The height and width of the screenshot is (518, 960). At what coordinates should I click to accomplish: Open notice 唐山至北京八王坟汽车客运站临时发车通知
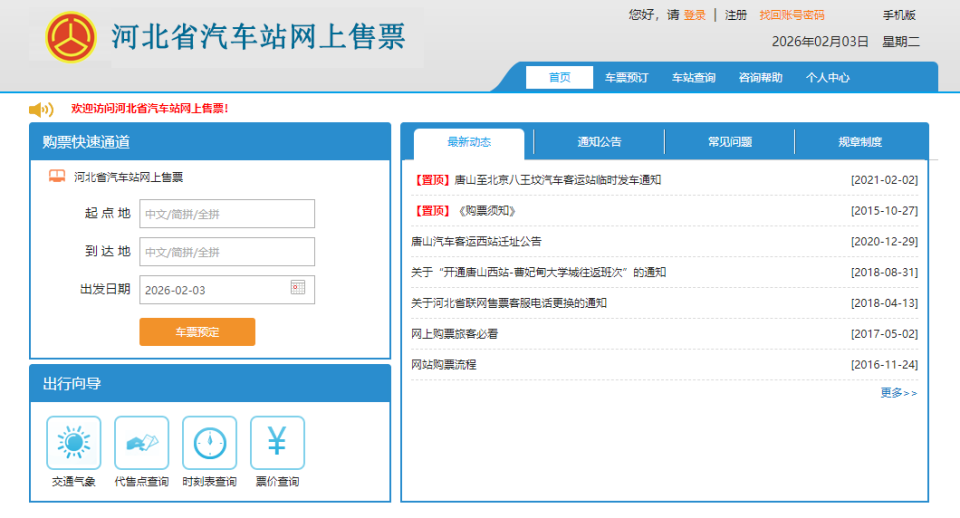(557, 180)
